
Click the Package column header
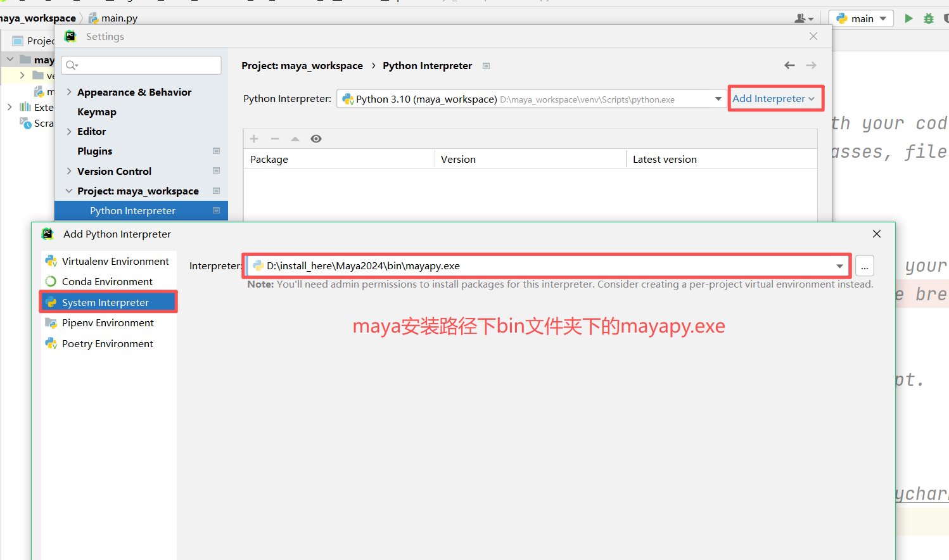(x=339, y=159)
